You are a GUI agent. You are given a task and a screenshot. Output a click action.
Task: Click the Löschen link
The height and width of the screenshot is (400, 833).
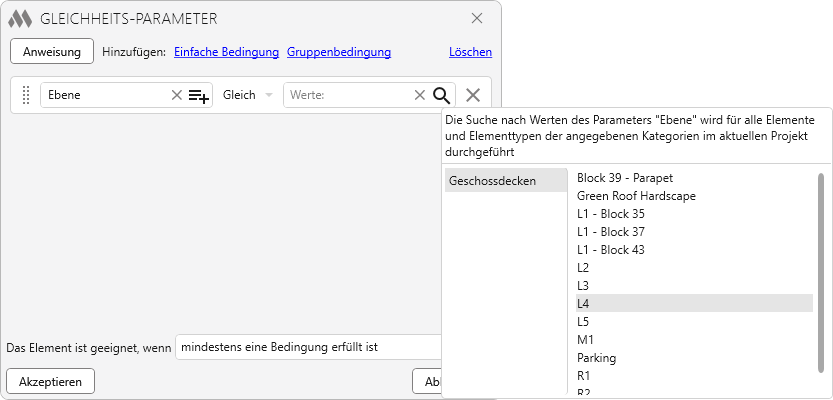coord(470,52)
